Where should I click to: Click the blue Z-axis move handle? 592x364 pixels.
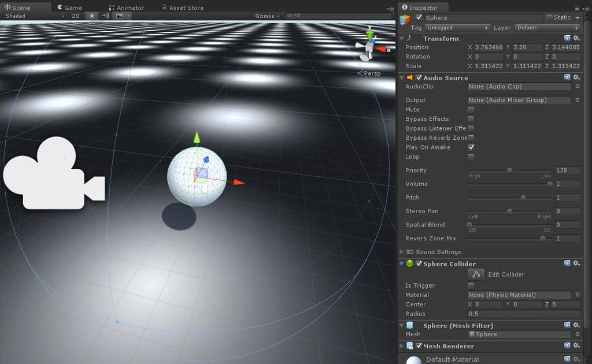pyautogui.click(x=206, y=160)
